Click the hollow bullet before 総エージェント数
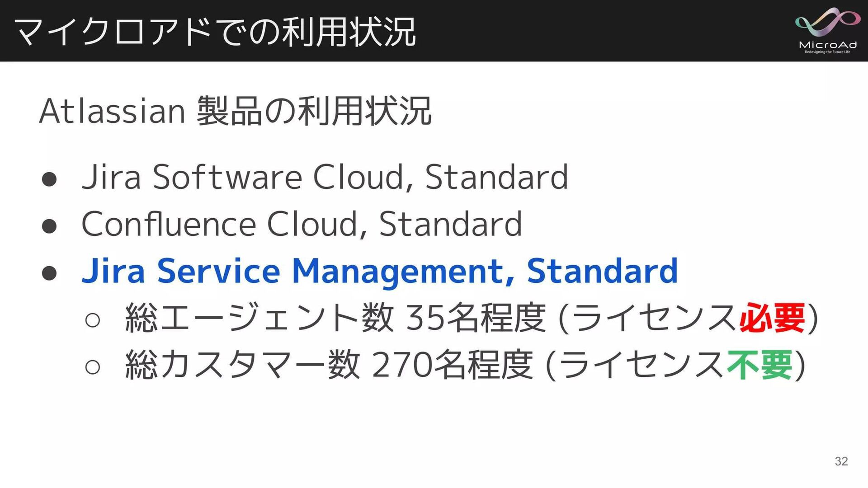This screenshot has height=488, width=868. click(x=92, y=320)
